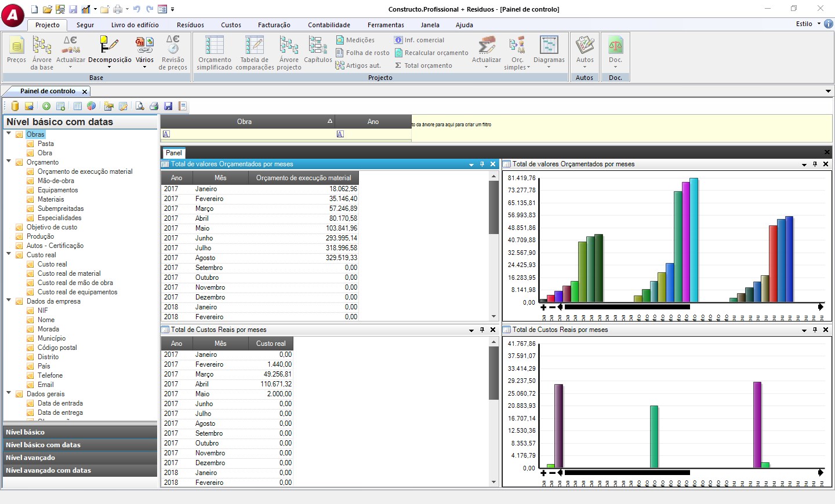Screen dimensions: 835x504
Task: Toggle the Obra column filter A icon
Action: coord(166,134)
